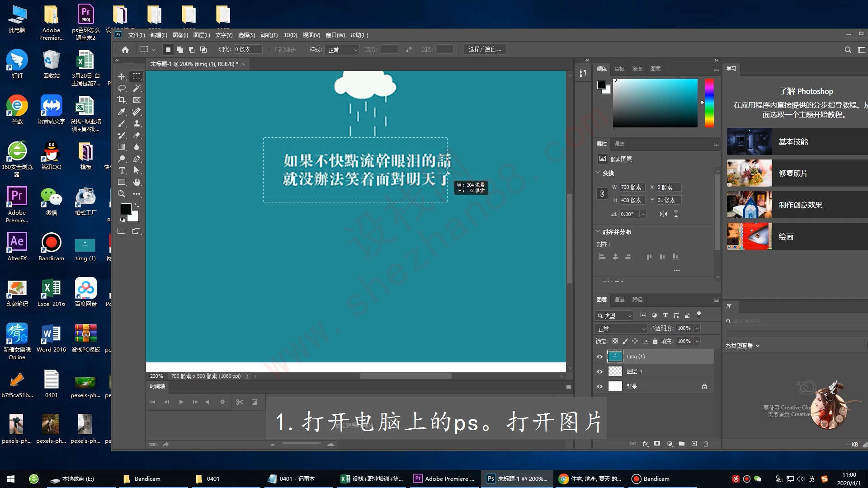Viewport: 868px width, 488px height.
Task: Add a layer mask
Action: [657, 444]
